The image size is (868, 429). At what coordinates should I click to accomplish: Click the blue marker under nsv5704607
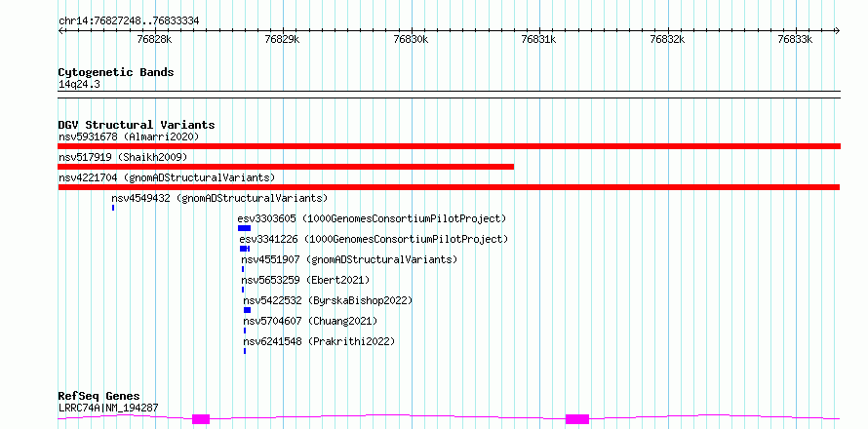[x=245, y=331]
